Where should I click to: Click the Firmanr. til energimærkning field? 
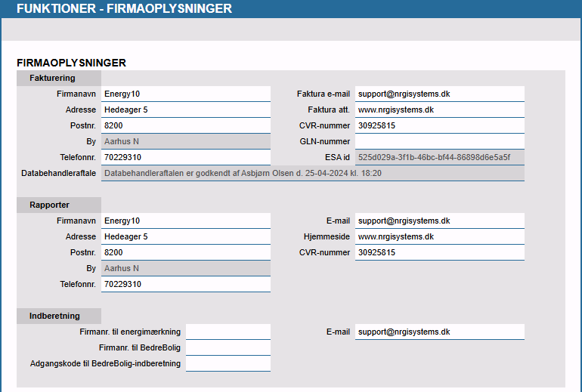(x=228, y=332)
